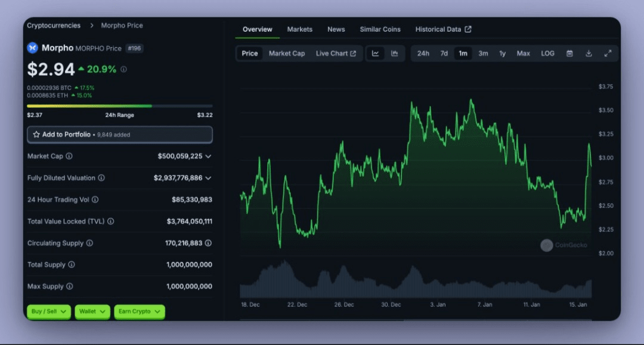Open info icon beside 170,216,883 value
This screenshot has width=644, height=345.
click(208, 243)
